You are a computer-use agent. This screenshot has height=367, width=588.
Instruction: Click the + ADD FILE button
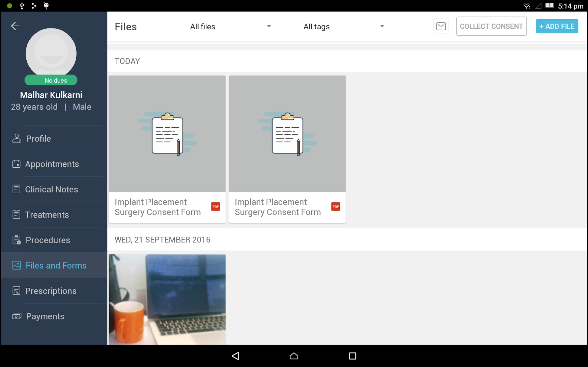pos(557,26)
